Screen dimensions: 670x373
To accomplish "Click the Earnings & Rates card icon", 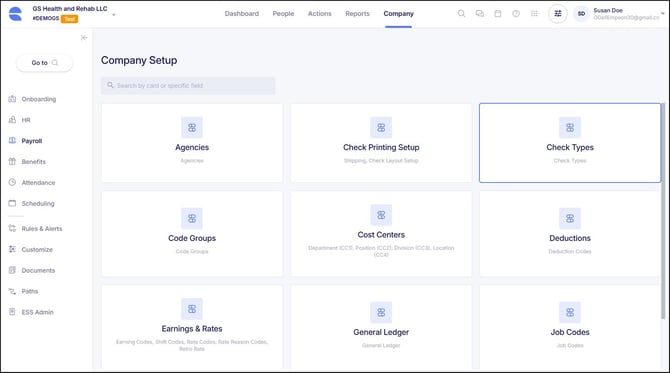I will (x=192, y=309).
